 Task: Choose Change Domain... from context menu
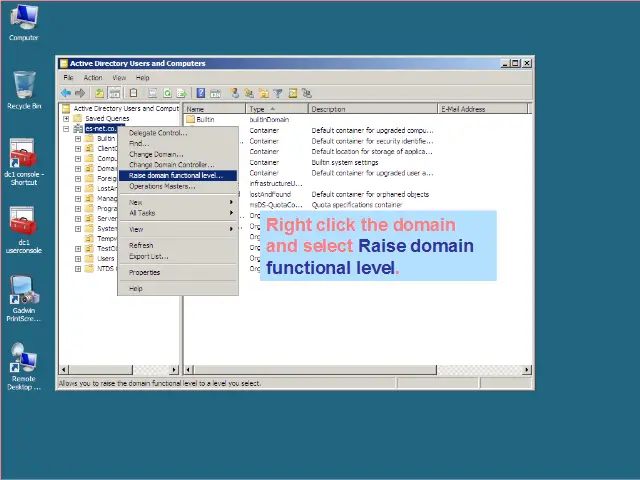(178, 154)
